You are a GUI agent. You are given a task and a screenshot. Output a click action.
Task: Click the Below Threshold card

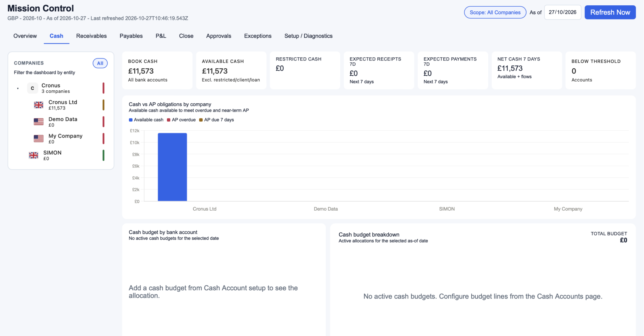[601, 71]
